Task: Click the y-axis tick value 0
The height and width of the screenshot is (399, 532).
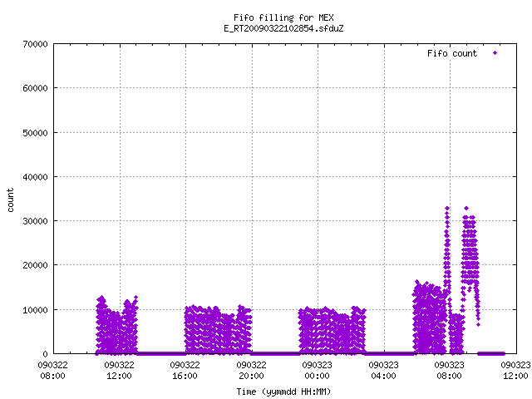Action: click(x=45, y=354)
